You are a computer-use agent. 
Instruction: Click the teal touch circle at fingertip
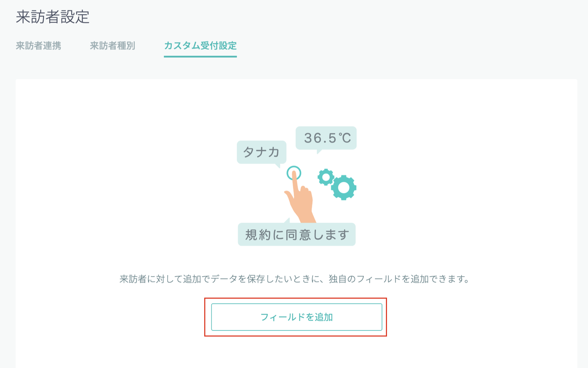pos(294,173)
